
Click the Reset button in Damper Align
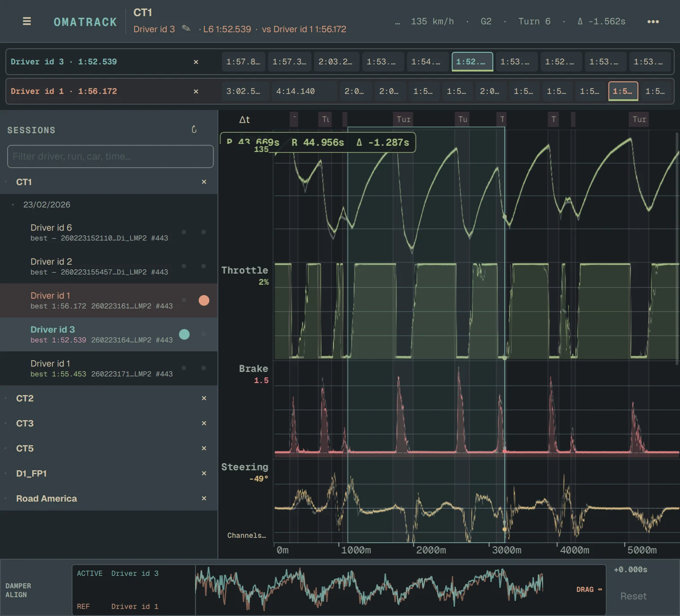point(633,596)
